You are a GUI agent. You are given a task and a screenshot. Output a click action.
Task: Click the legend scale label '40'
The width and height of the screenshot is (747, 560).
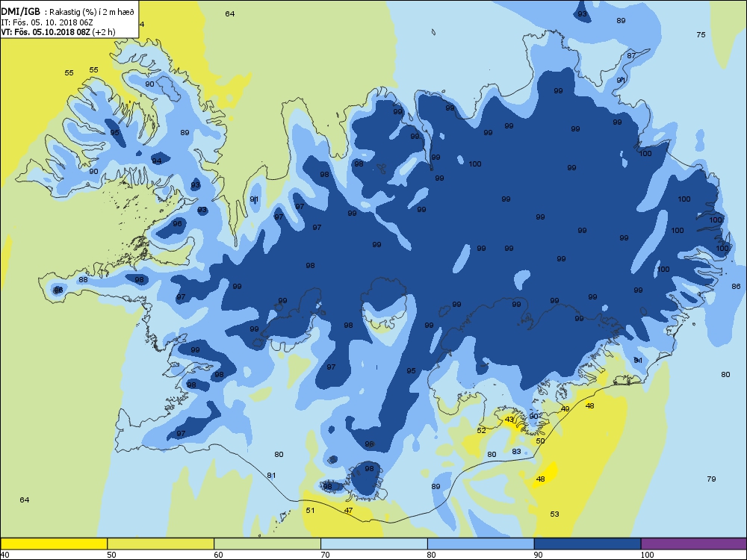pyautogui.click(x=4, y=555)
